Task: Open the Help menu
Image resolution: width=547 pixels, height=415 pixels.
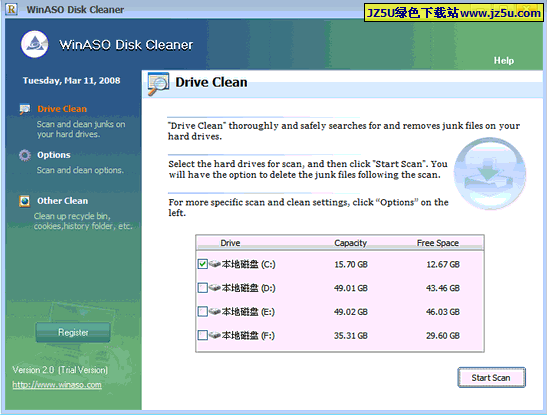Action: (x=503, y=60)
